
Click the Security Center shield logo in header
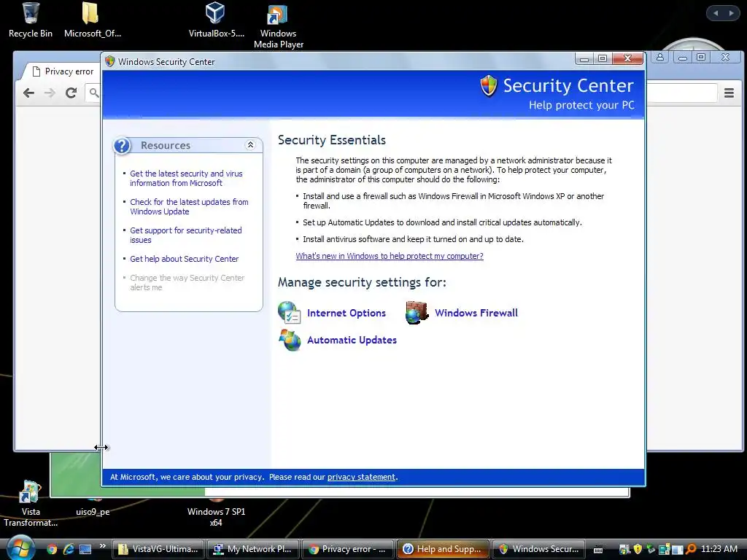click(x=489, y=86)
